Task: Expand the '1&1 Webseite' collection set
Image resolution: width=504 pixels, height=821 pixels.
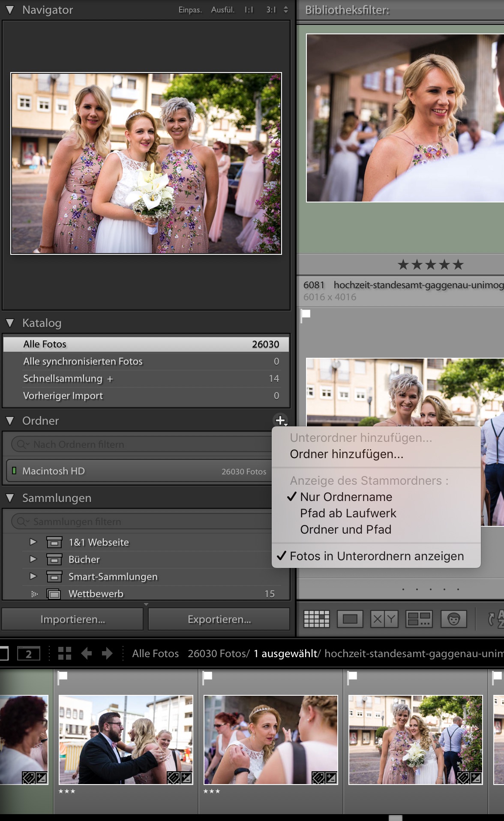Action: (33, 542)
